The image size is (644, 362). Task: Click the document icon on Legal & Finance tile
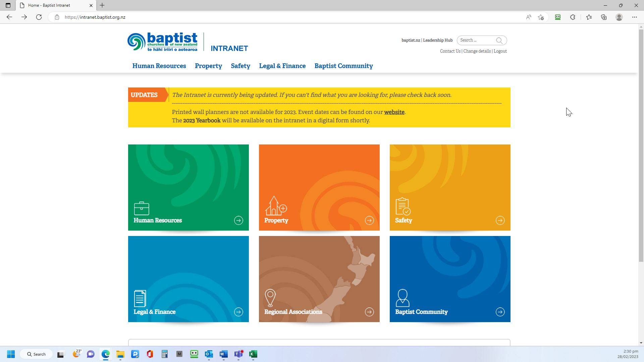(x=140, y=299)
